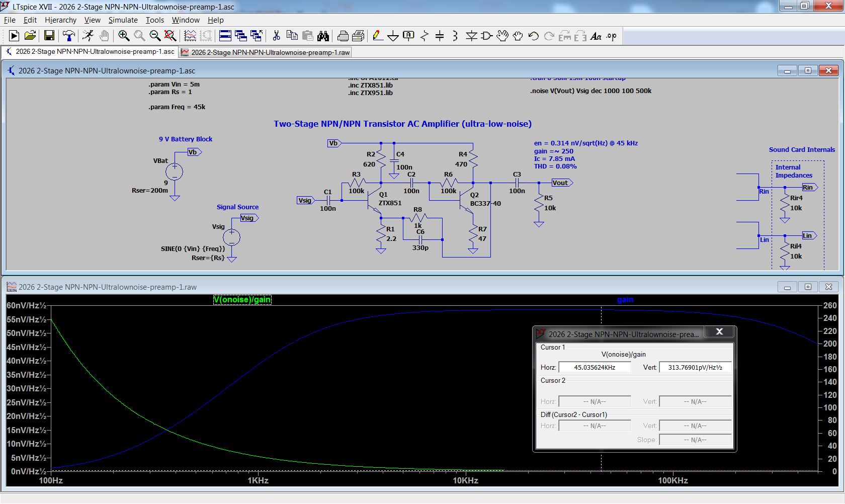Run the simulation with the running-man icon

(88, 36)
